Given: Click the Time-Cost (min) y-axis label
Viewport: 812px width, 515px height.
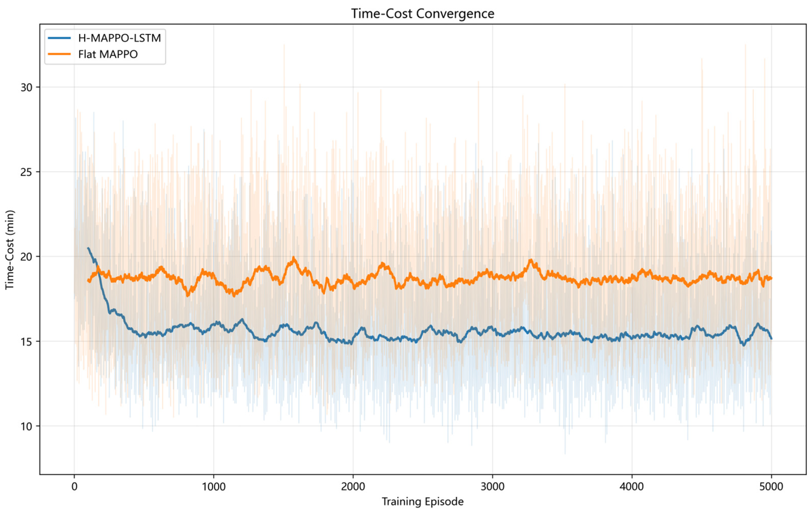Looking at the screenshot, I should click(x=10, y=249).
